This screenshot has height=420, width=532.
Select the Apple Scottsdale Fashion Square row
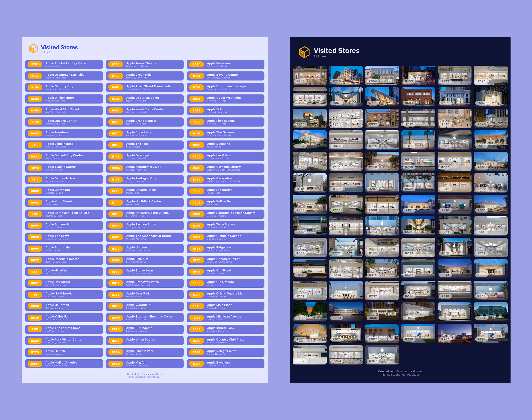click(225, 214)
